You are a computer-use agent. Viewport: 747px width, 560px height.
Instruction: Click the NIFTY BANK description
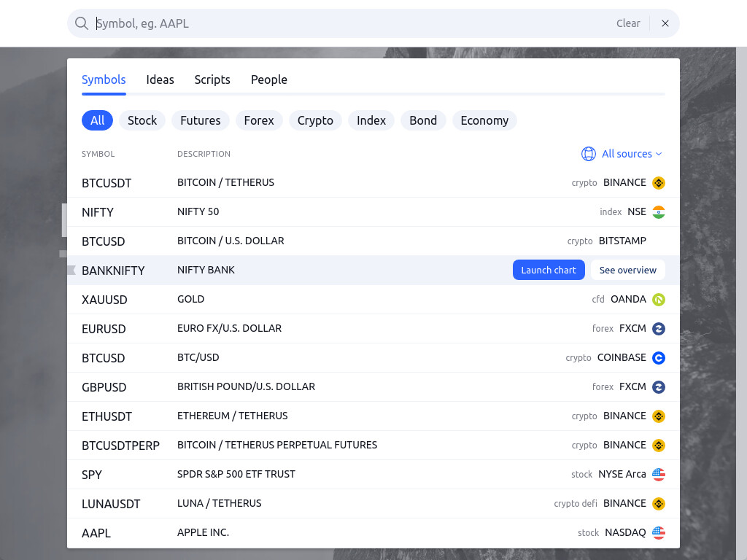[x=206, y=270]
